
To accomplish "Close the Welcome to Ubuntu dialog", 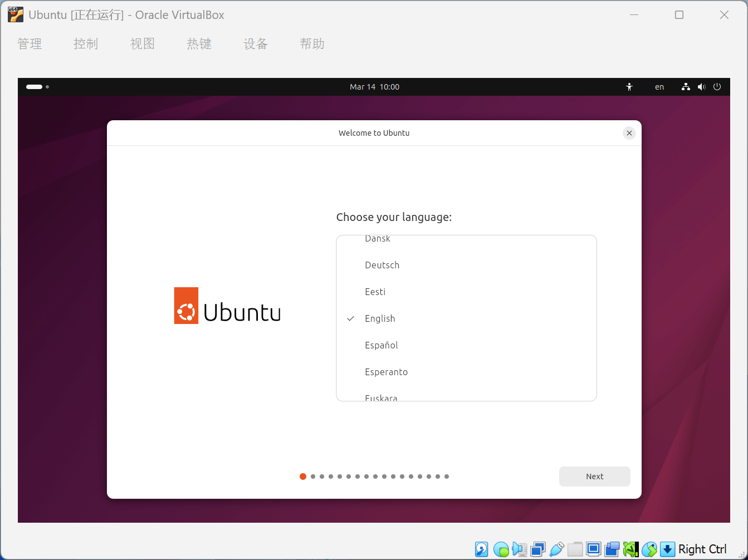I will tap(629, 133).
